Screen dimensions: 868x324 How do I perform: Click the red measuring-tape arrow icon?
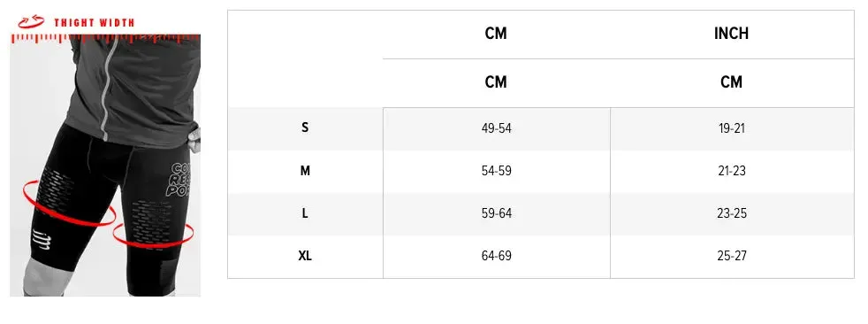[x=31, y=22]
